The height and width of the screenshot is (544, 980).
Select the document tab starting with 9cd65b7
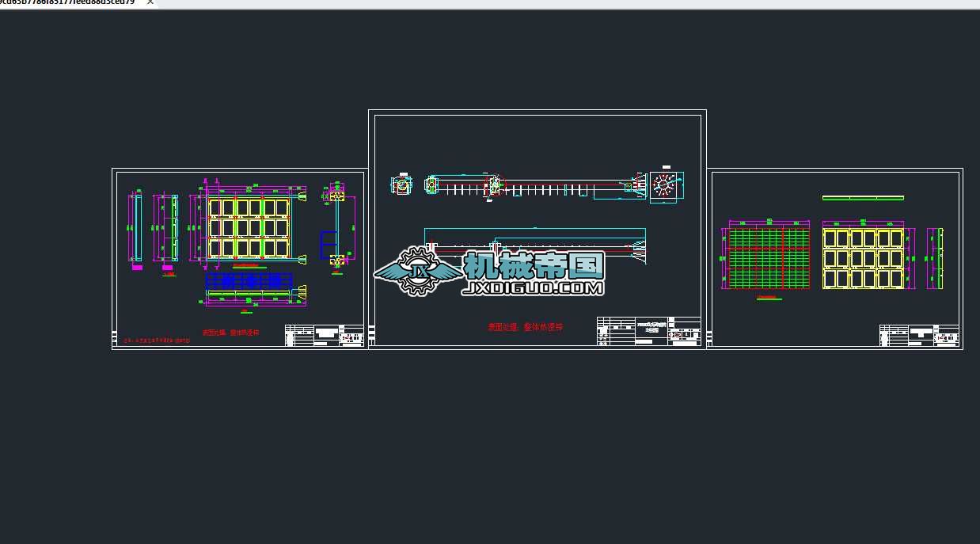click(x=78, y=3)
